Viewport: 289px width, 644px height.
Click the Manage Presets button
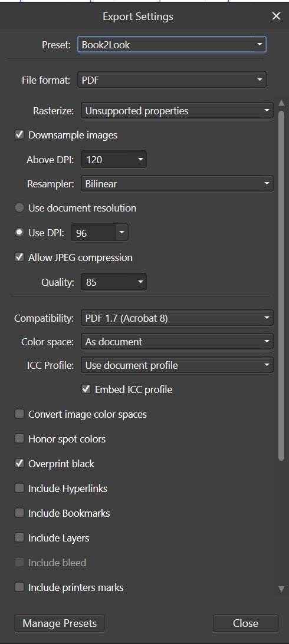coord(60,623)
